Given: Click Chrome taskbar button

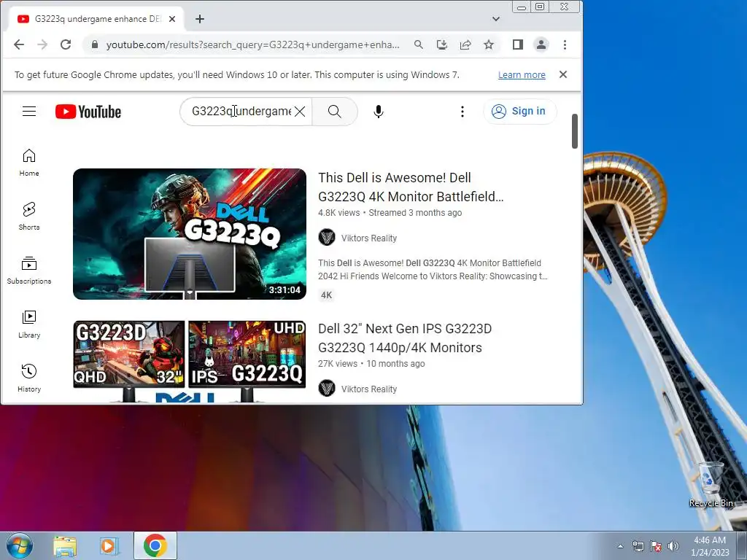Looking at the screenshot, I should pyautogui.click(x=155, y=545).
